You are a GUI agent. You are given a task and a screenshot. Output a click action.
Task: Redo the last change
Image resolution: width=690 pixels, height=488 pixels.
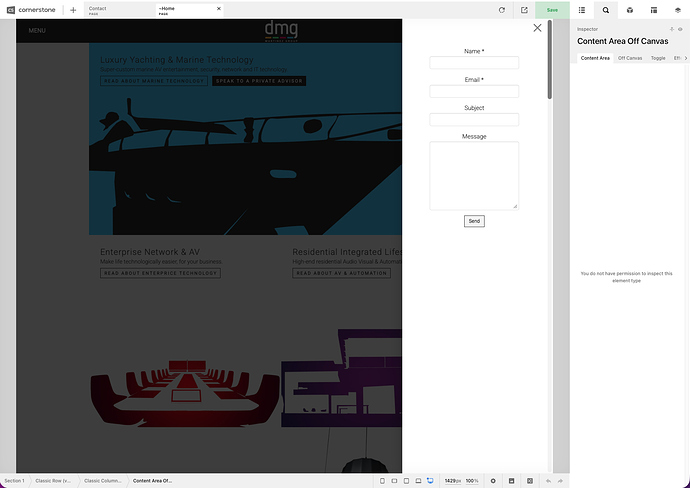point(560,481)
